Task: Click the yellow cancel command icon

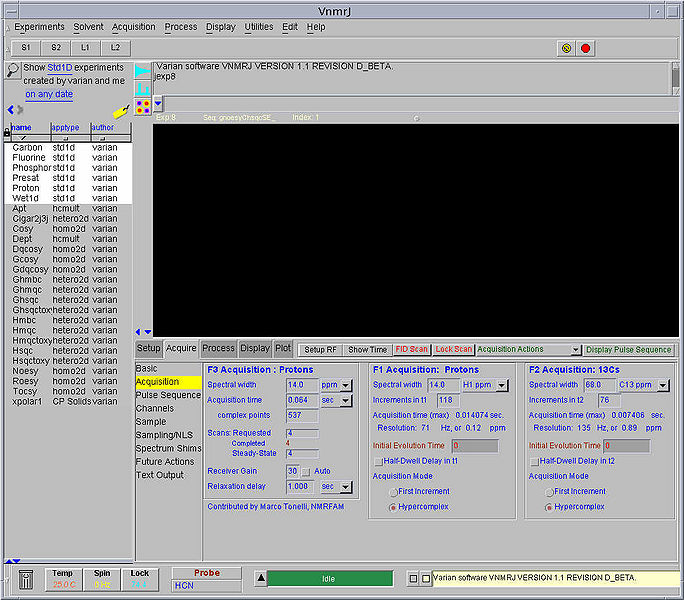Action: [566, 47]
